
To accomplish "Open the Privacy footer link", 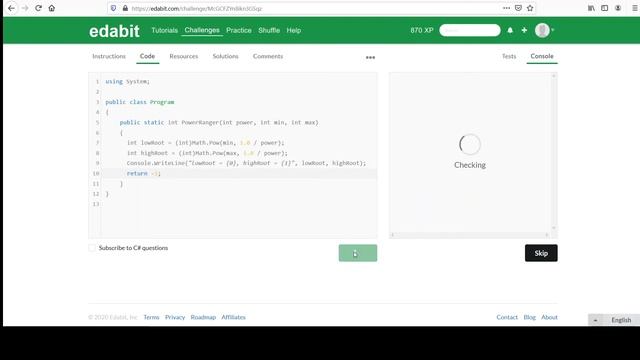I will pyautogui.click(x=175, y=317).
